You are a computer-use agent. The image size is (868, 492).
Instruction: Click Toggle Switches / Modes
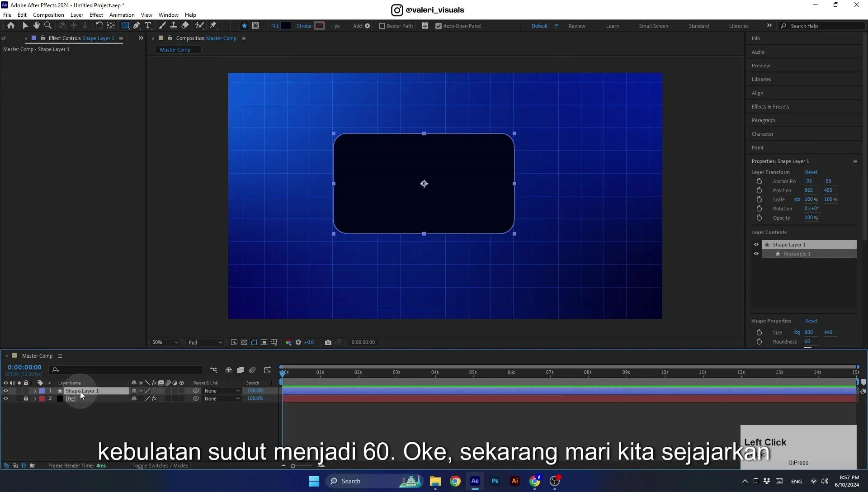(160, 466)
